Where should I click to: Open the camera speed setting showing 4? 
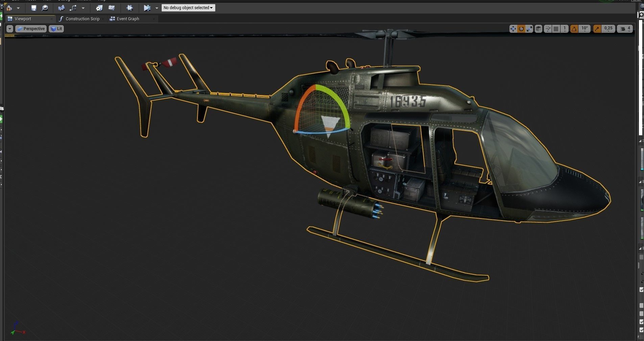coord(625,29)
